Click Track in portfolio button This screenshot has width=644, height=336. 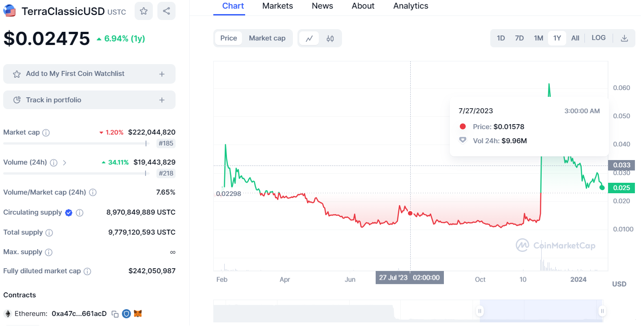pos(89,100)
